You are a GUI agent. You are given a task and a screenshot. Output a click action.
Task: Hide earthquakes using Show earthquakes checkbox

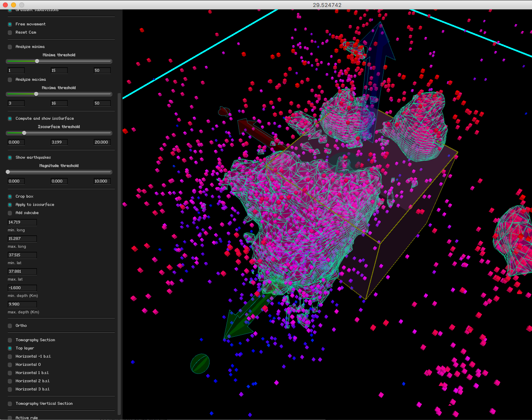tap(10, 157)
